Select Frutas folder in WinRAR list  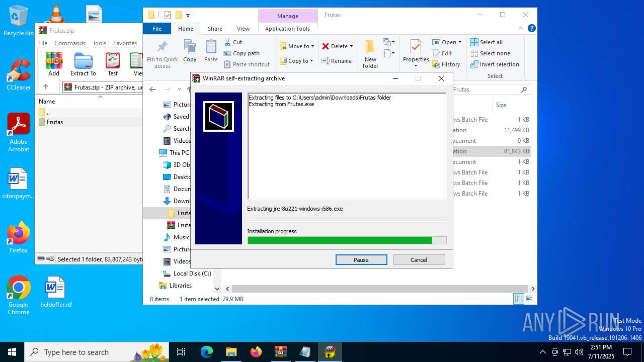[55, 122]
